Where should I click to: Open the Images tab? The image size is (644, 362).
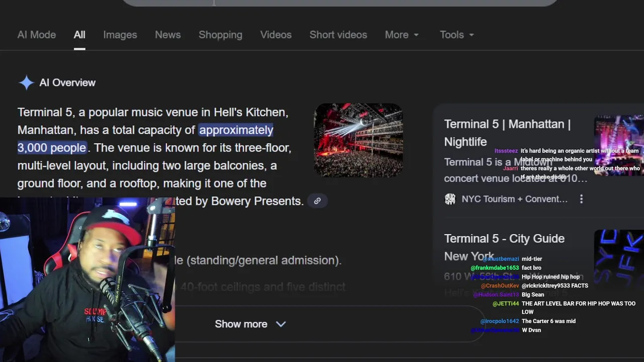coord(120,35)
